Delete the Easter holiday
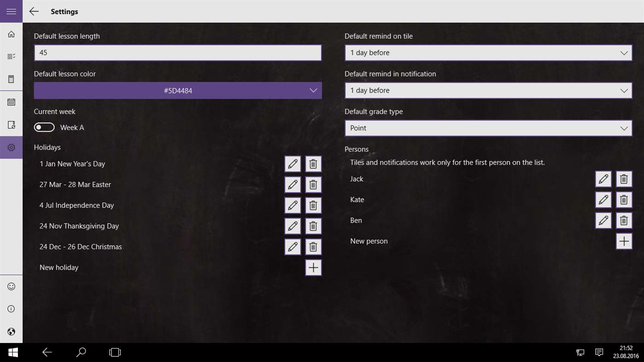 [x=313, y=184]
